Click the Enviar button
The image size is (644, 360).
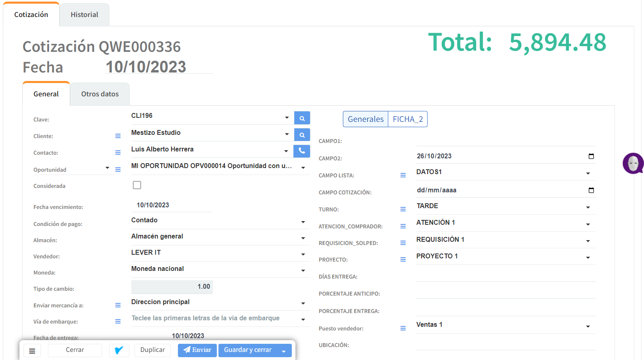197,350
